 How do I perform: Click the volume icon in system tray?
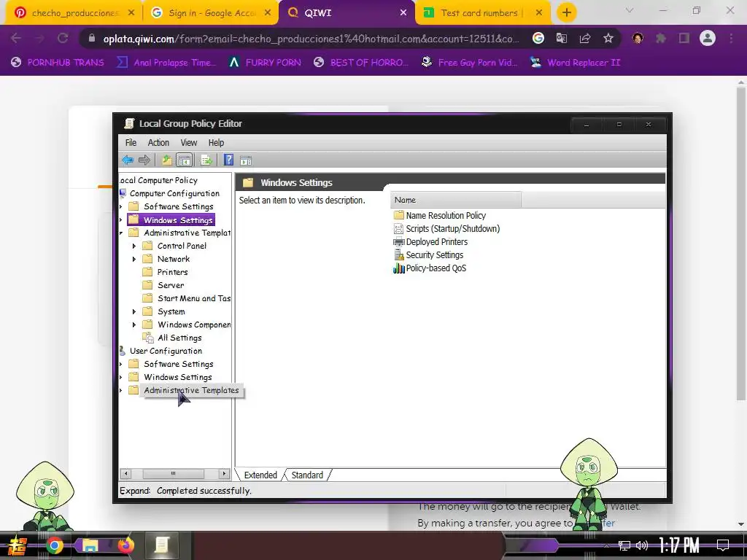click(642, 545)
